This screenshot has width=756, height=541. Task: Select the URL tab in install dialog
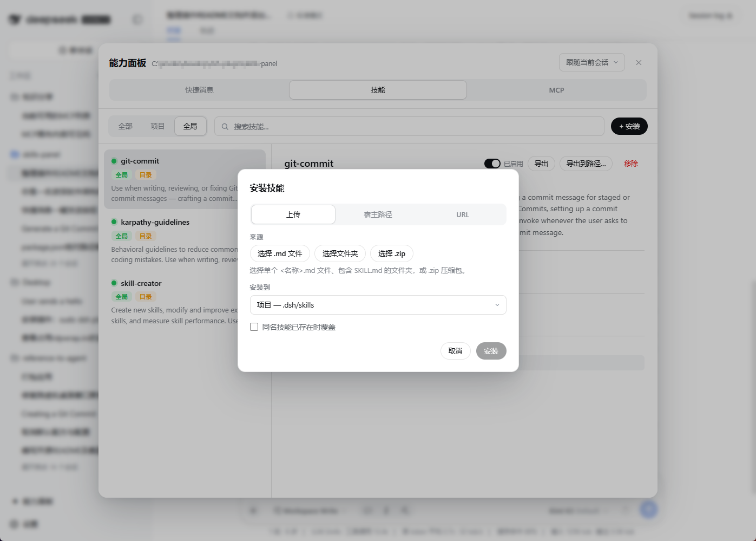(463, 214)
